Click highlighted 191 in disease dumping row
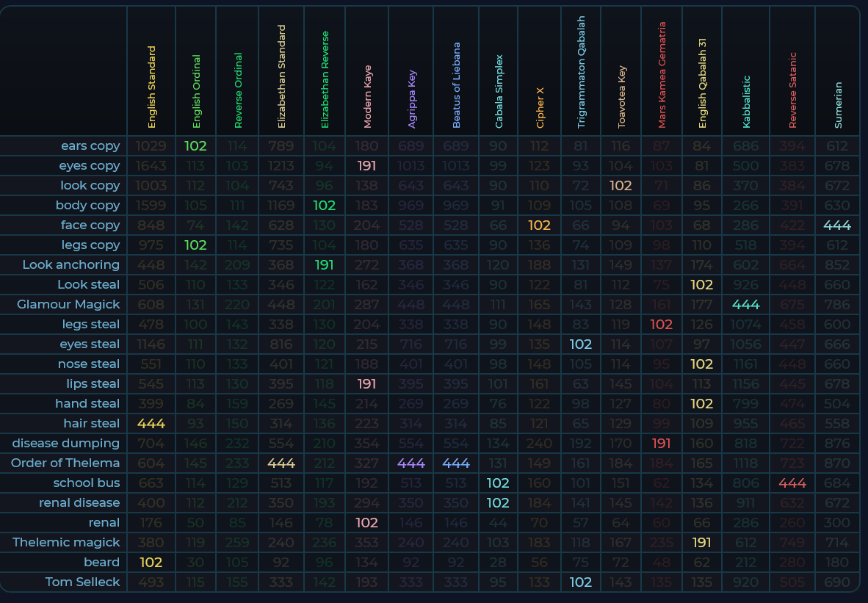The image size is (868, 603). click(662, 443)
